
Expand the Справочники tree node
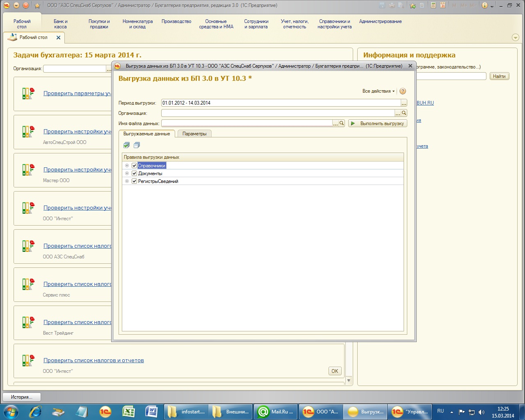pyautogui.click(x=127, y=166)
